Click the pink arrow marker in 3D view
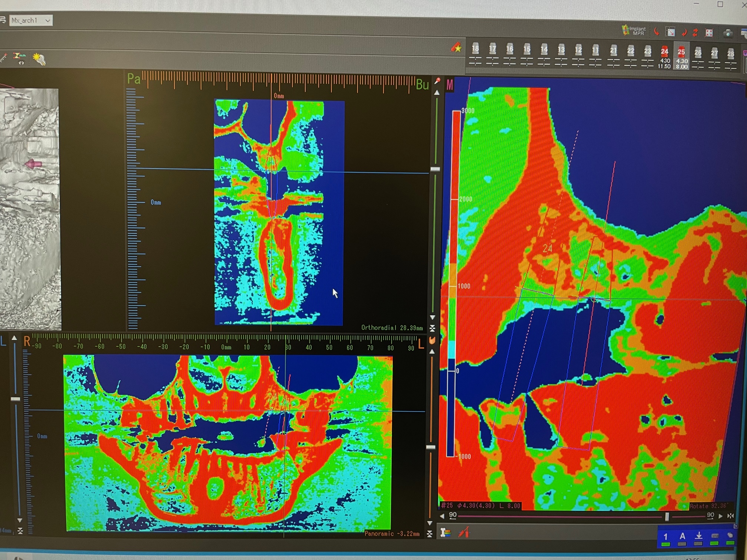Image resolution: width=747 pixels, height=560 pixels. tap(33, 163)
